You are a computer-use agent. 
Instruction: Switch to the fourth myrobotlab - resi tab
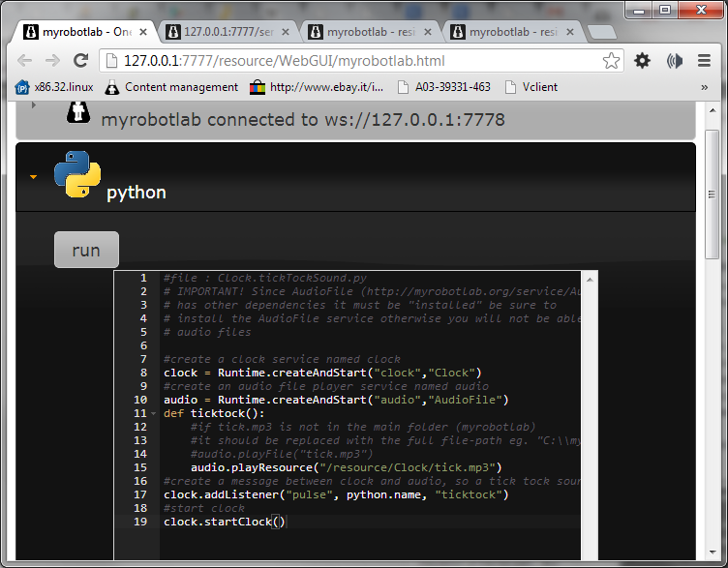tap(512, 32)
